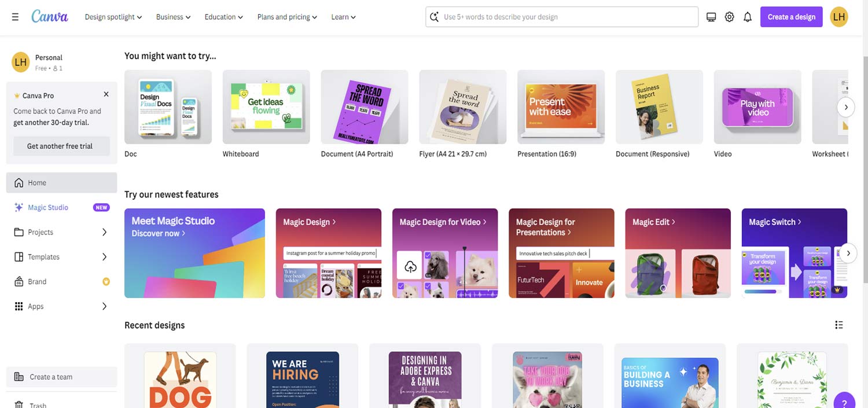The height and width of the screenshot is (408, 868).
Task: Focus the design search field
Action: coord(562,17)
